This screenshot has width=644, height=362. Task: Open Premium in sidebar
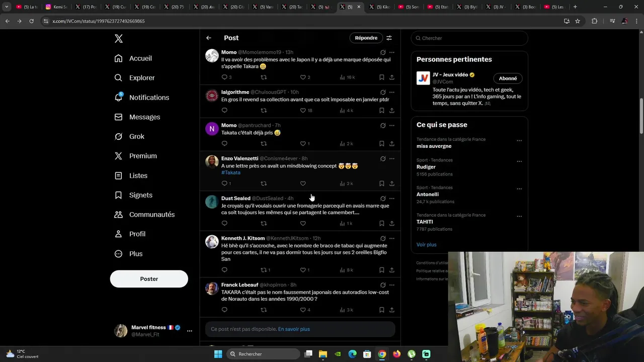pyautogui.click(x=136, y=156)
